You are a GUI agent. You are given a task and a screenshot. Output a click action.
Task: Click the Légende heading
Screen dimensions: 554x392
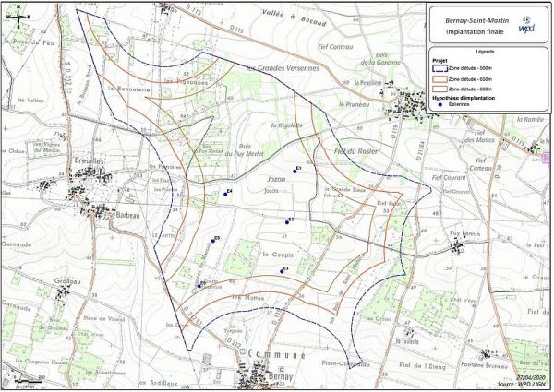486,52
